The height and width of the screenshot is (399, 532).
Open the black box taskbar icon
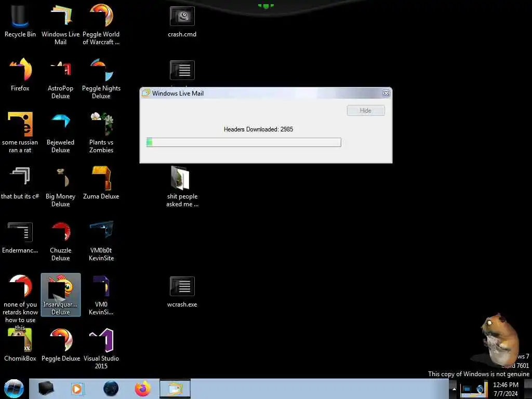(46, 389)
